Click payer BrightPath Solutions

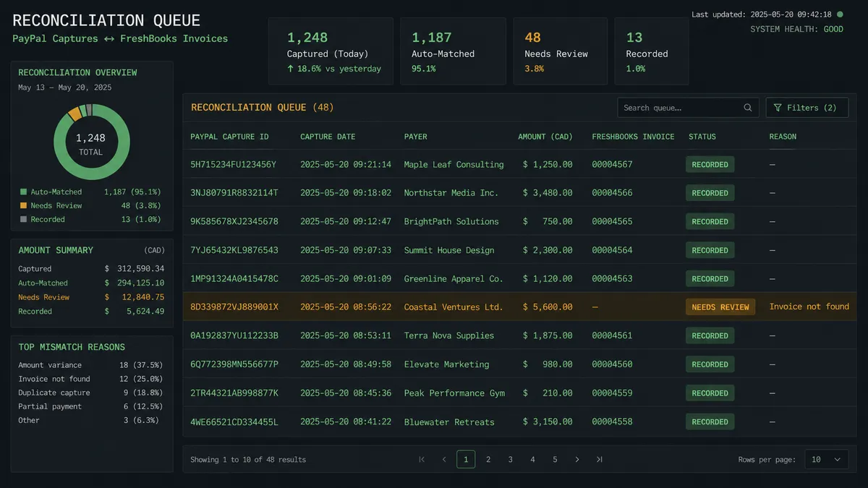(451, 222)
